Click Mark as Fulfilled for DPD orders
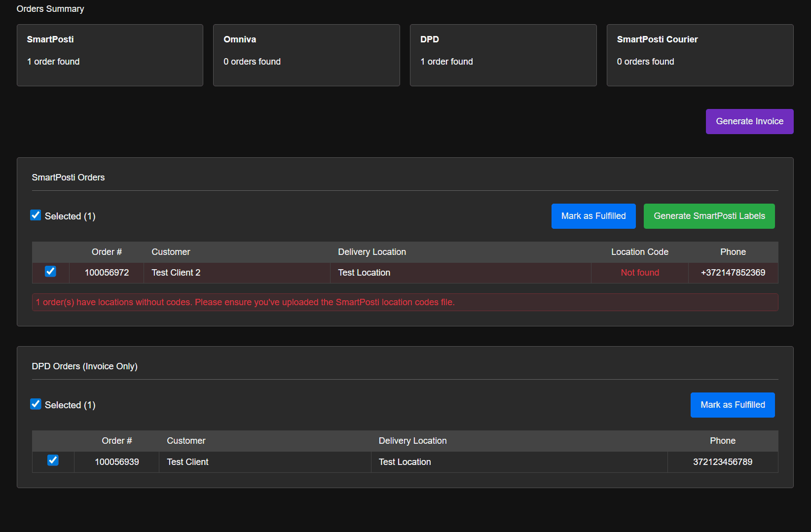811x532 pixels. [732, 405]
